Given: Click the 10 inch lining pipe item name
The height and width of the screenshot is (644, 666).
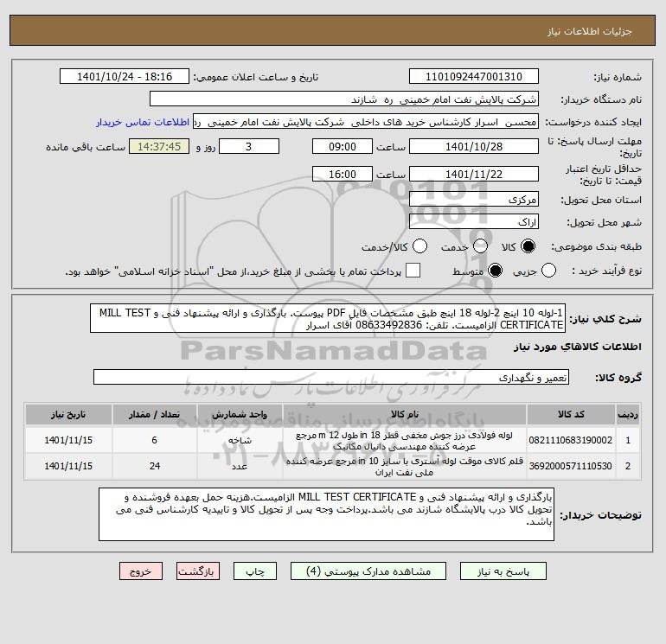Looking at the screenshot, I should pyautogui.click(x=405, y=466).
